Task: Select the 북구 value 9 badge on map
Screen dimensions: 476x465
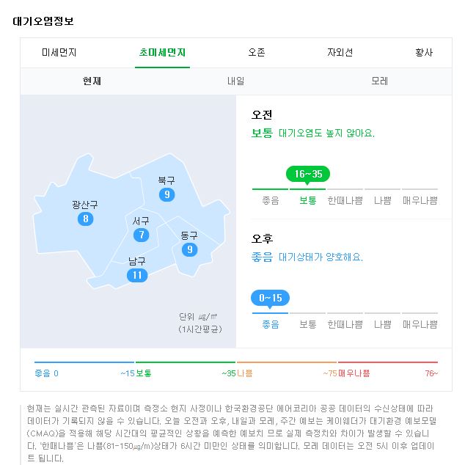Action: pyautogui.click(x=166, y=194)
